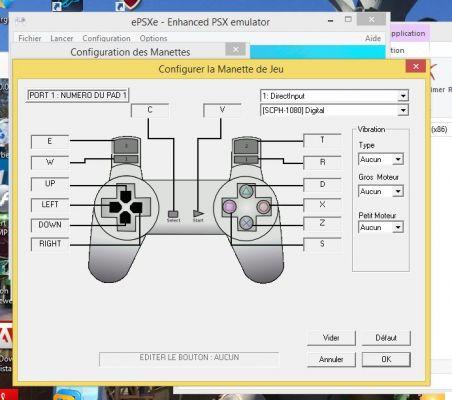
Task: Click the R2 key field showing T
Action: 322,140
